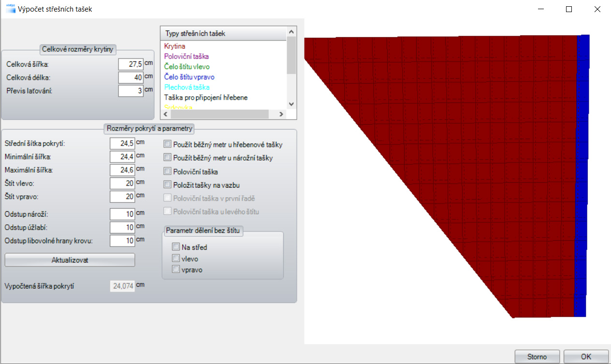Focus the Štít vpravo field
611x364 pixels.
122,196
